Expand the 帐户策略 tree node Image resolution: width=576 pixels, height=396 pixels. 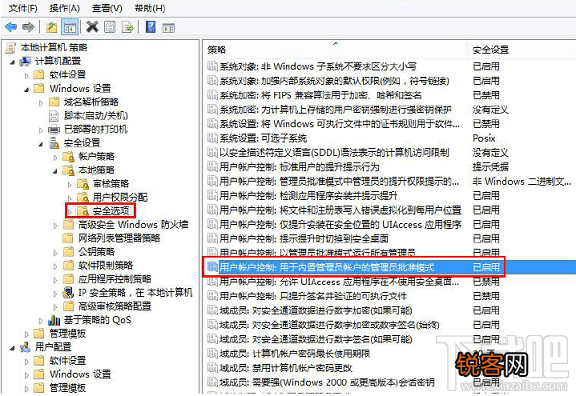coord(55,158)
